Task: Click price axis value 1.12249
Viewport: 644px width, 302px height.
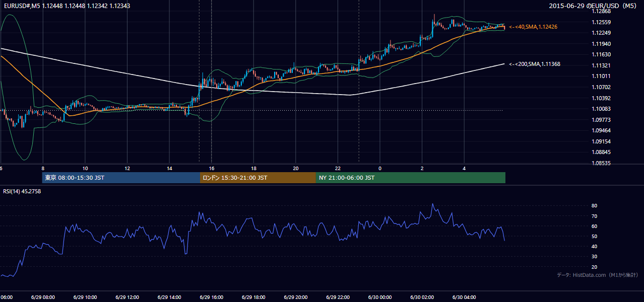Action: 601,33
